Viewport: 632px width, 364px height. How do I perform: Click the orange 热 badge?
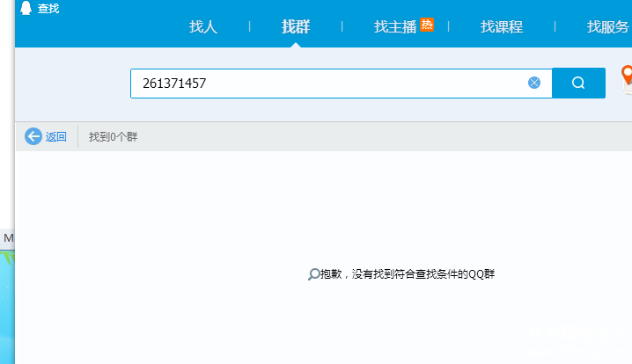pos(427,25)
